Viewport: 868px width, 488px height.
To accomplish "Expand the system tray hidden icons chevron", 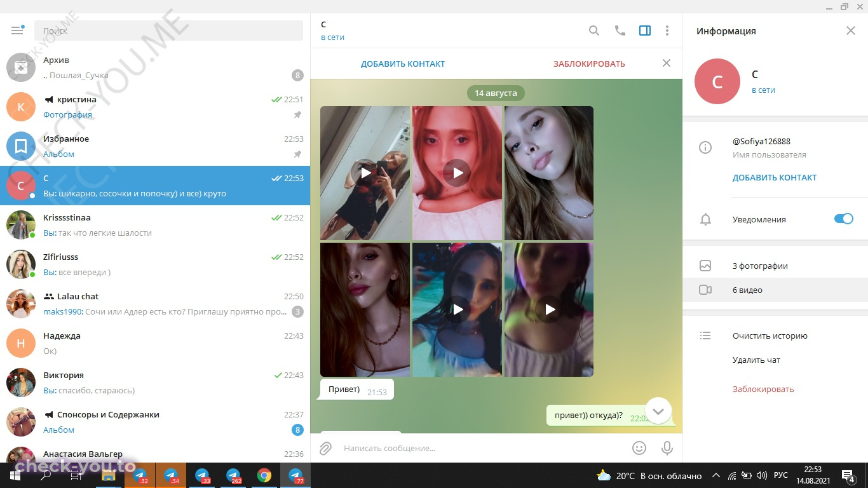I will pos(716,475).
